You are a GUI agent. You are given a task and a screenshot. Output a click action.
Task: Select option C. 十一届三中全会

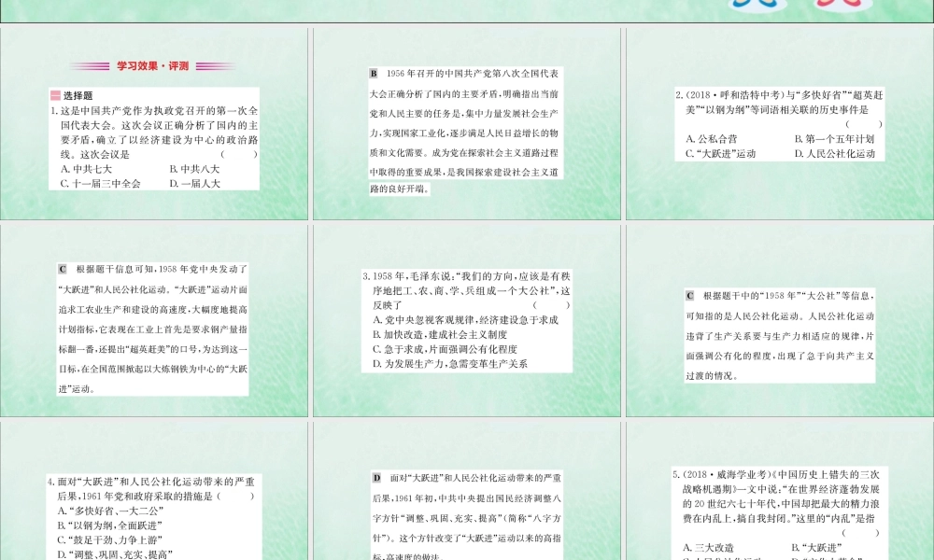(x=100, y=184)
